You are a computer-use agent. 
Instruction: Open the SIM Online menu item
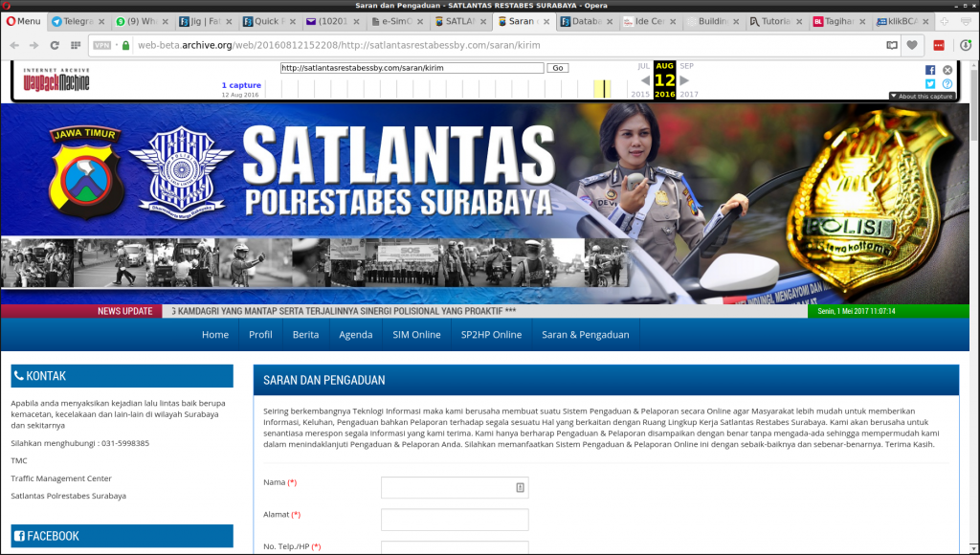[x=416, y=335]
